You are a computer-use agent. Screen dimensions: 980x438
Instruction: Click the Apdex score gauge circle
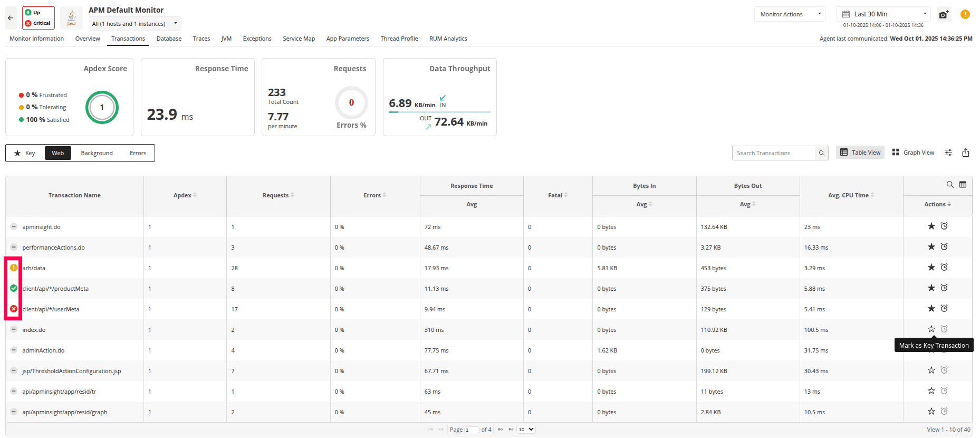tap(102, 107)
